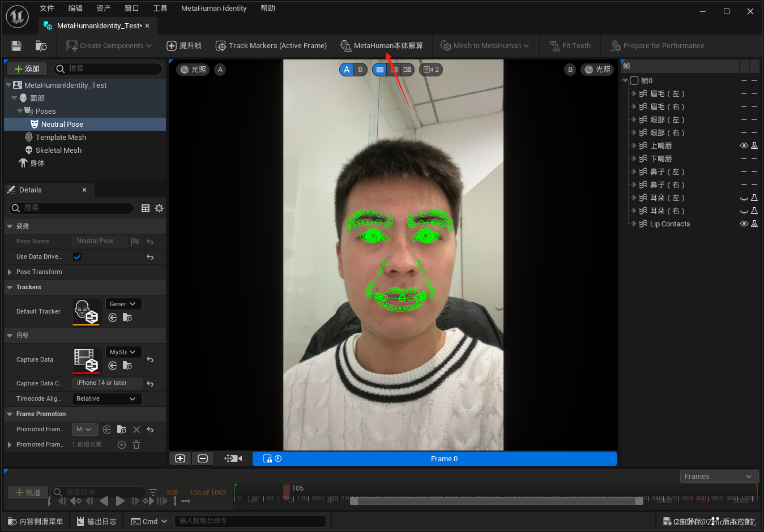Expand the Pose Transform property
764x532 pixels.
point(10,272)
